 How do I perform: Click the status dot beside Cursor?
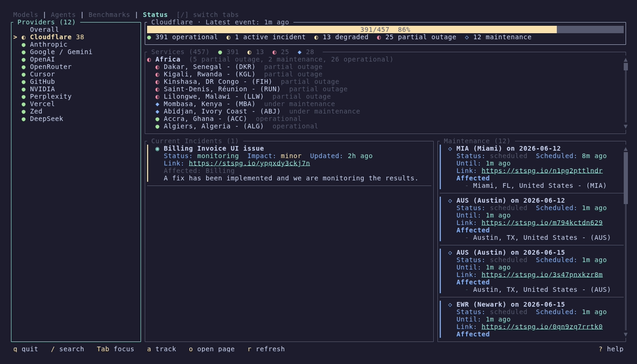24,74
